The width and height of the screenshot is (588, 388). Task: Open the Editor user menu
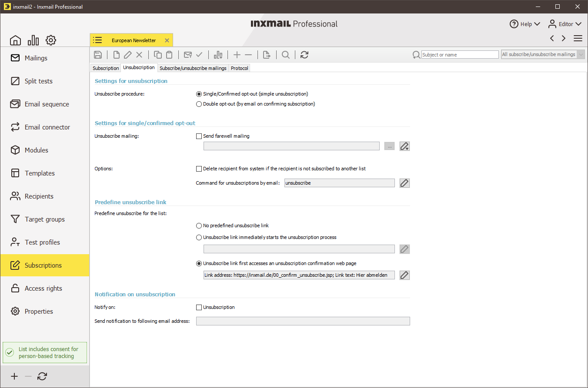pyautogui.click(x=565, y=24)
